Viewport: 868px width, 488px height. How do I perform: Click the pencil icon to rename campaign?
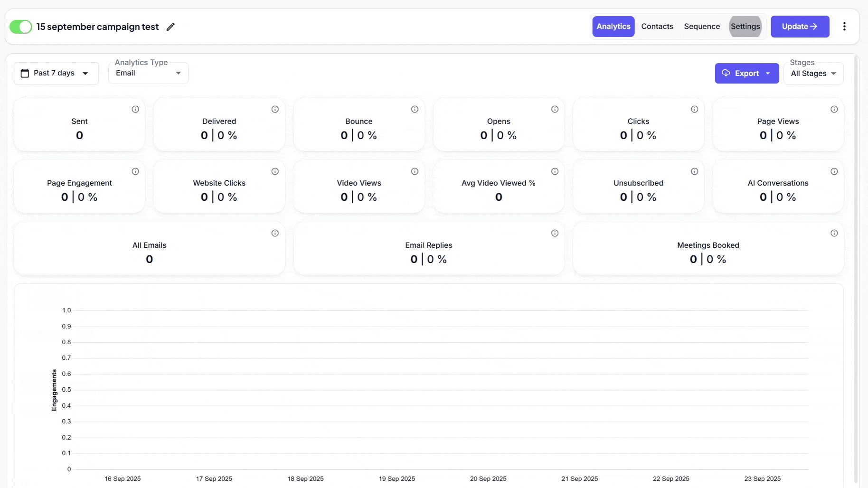[170, 27]
